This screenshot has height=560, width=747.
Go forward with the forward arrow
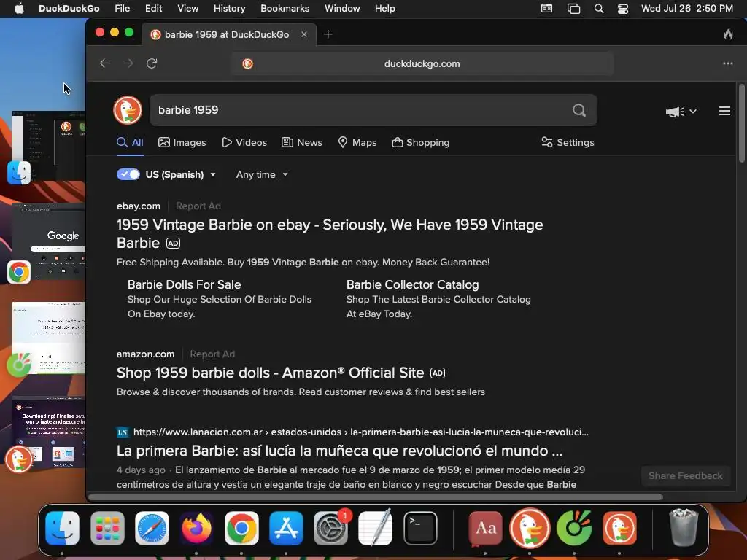click(128, 63)
